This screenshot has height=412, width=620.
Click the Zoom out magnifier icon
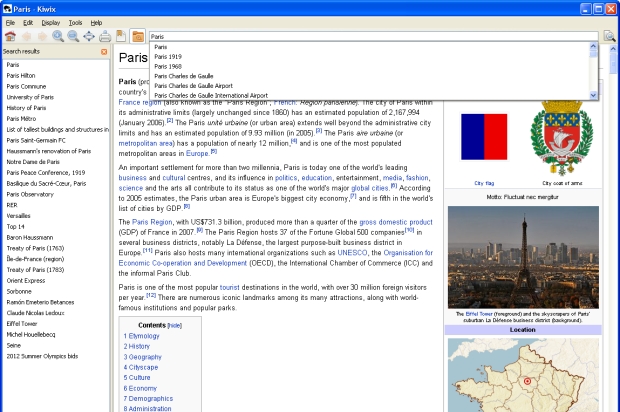point(73,36)
